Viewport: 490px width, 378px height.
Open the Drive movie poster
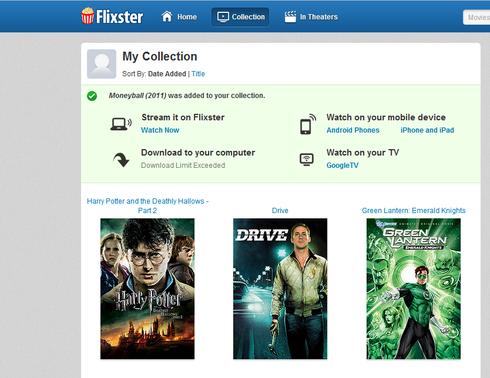[280, 289]
